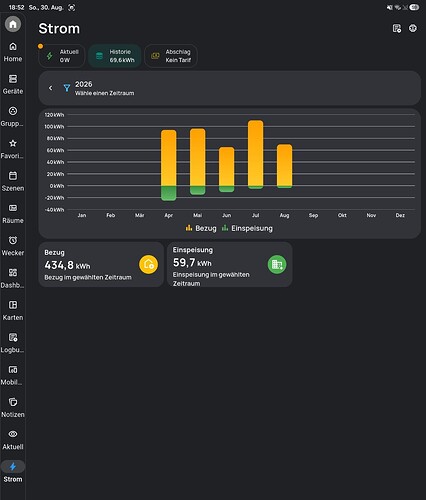The height and width of the screenshot is (500, 426).
Task: Open the status bar battery indicator
Action: point(414,7)
